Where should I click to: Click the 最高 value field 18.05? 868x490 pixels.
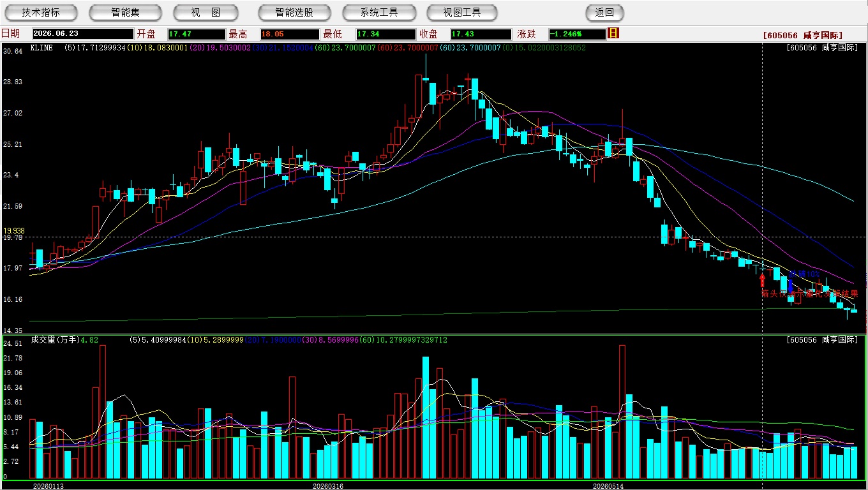pos(290,34)
